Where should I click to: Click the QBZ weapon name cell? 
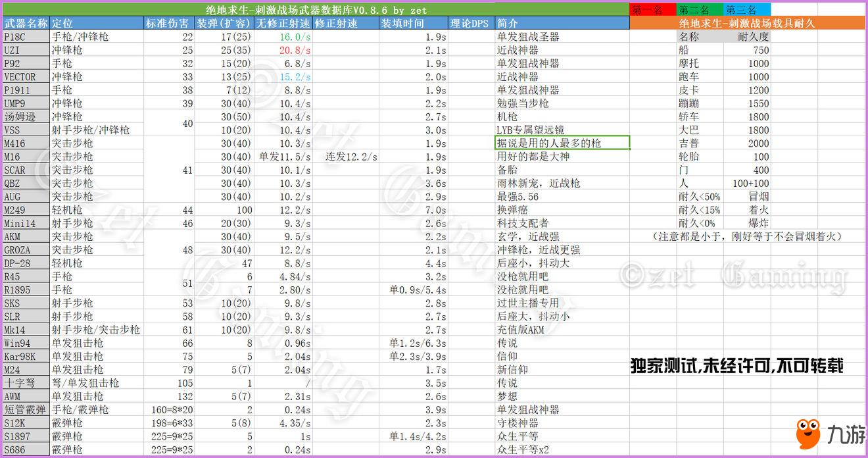pos(26,183)
